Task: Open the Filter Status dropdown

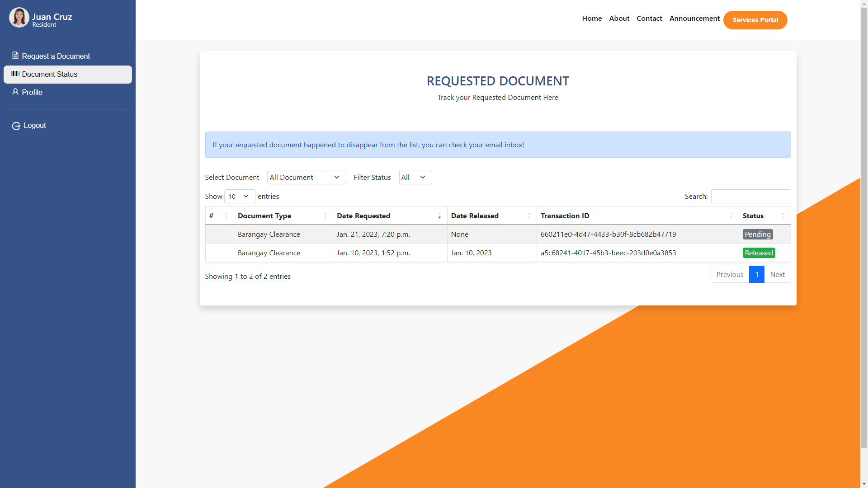Action: pos(415,177)
